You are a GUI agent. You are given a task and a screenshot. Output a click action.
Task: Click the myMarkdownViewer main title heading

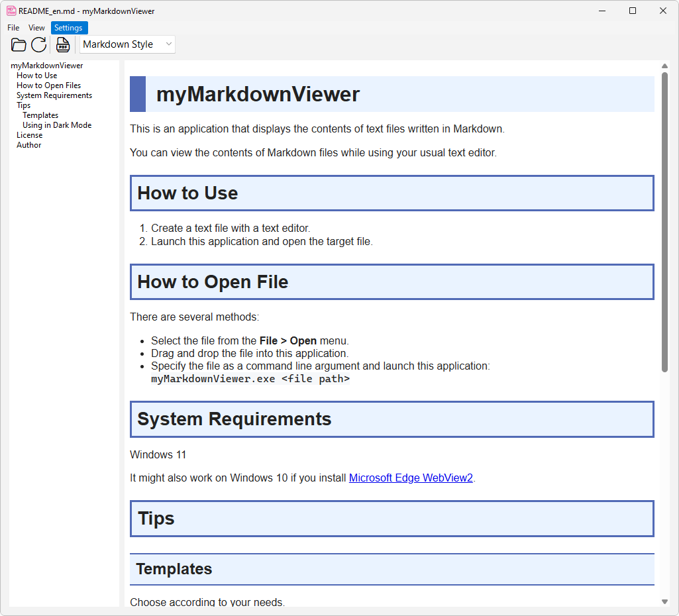[x=392, y=94]
